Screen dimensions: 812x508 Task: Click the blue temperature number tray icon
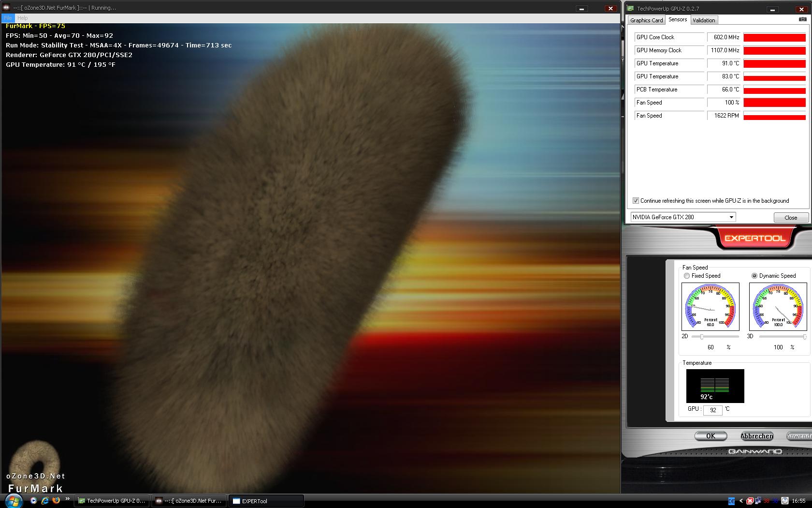(775, 501)
